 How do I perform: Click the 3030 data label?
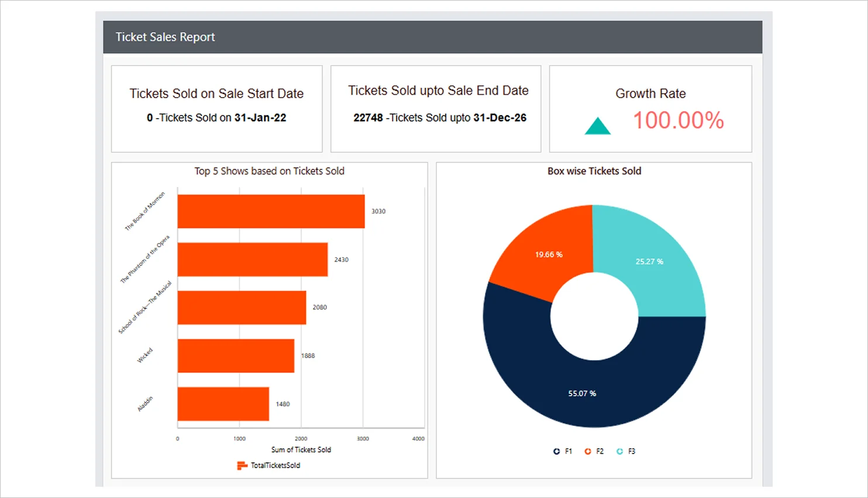coord(378,212)
